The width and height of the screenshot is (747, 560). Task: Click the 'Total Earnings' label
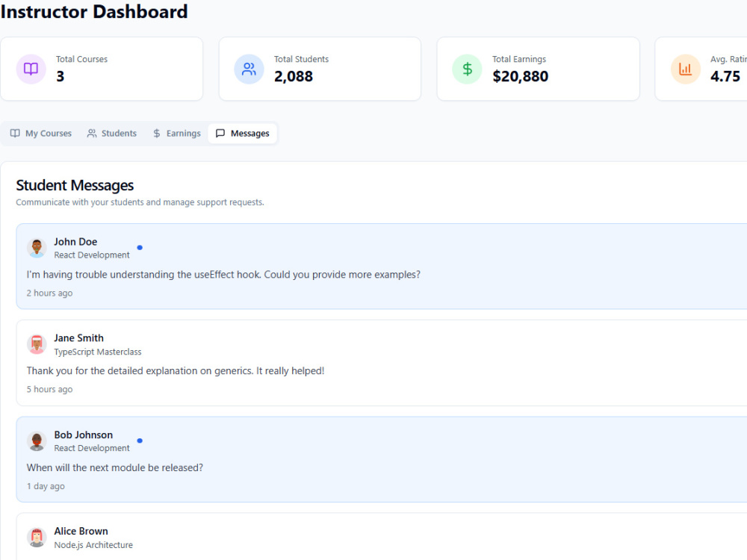(x=519, y=59)
